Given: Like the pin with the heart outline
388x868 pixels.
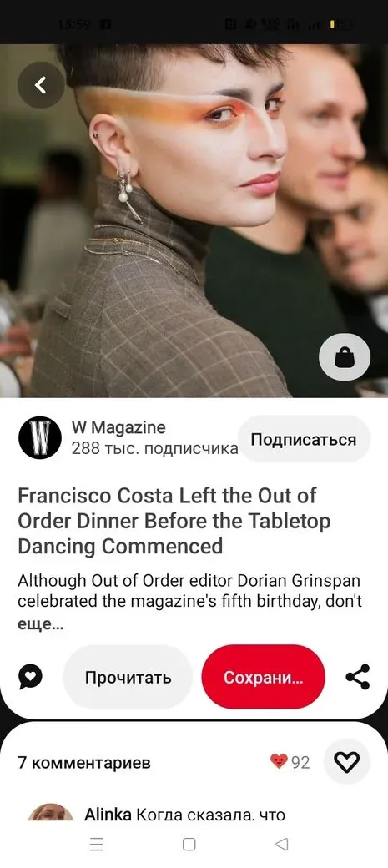Looking at the screenshot, I should point(347,763).
